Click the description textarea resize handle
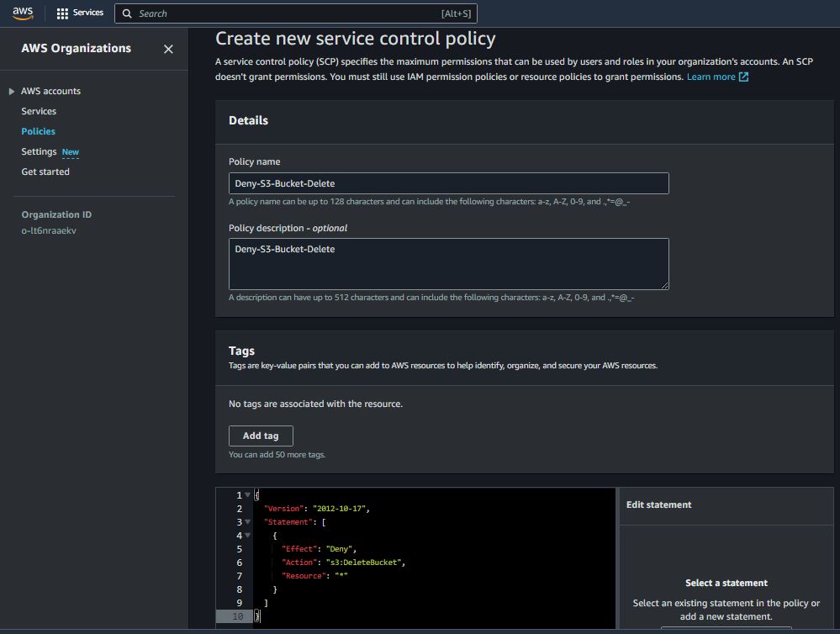 tap(664, 285)
